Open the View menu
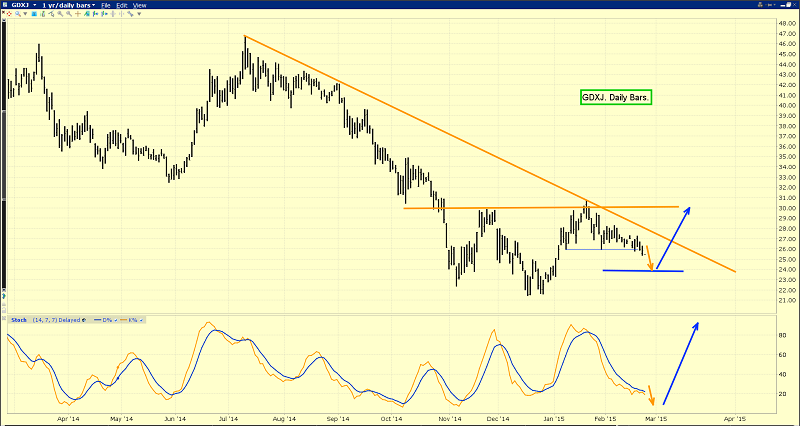800x426 pixels. (x=139, y=5)
